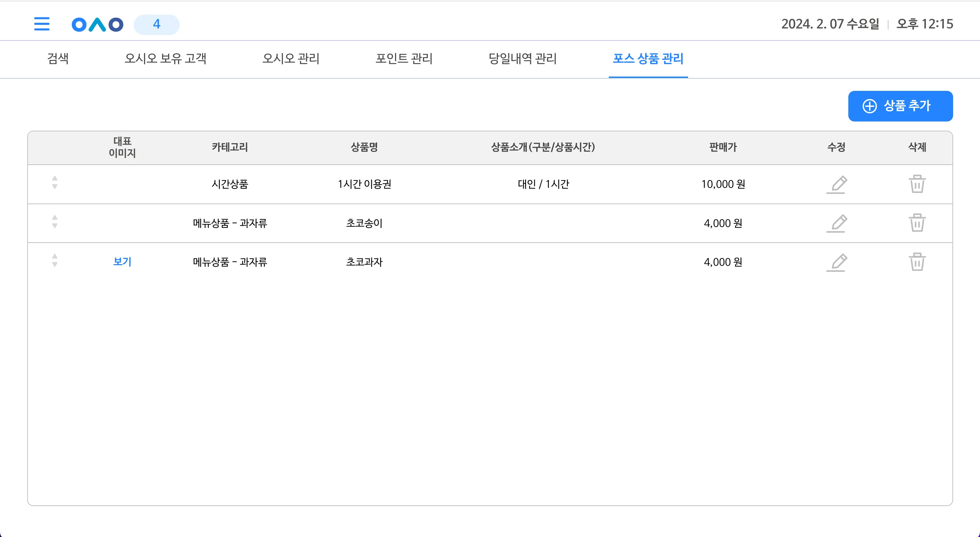
Task: Delete the 1시간 이용권 product
Action: (x=917, y=184)
